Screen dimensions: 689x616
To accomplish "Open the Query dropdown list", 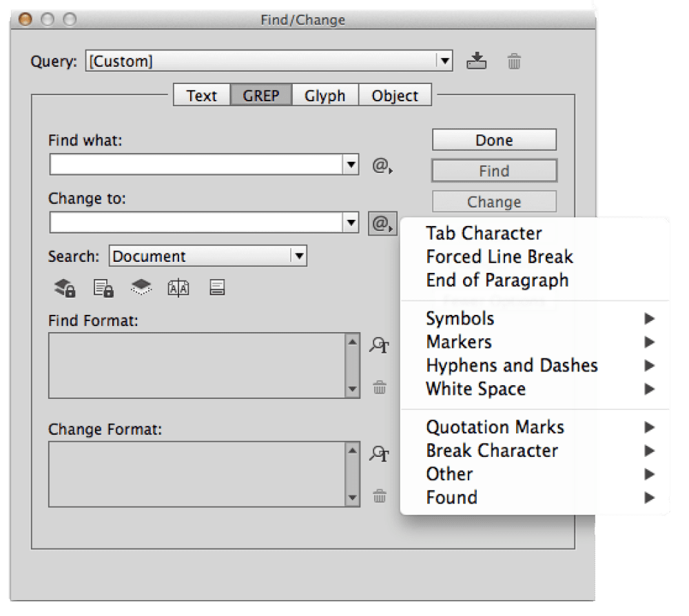I will 444,61.
